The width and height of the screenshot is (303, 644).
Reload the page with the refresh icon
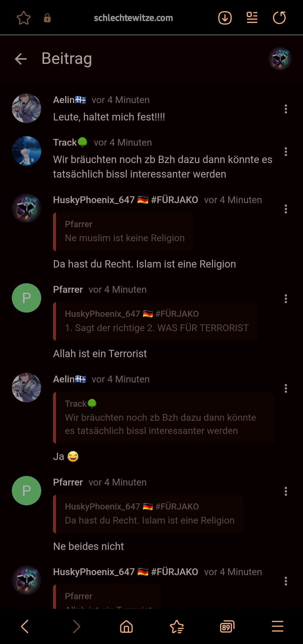[279, 18]
